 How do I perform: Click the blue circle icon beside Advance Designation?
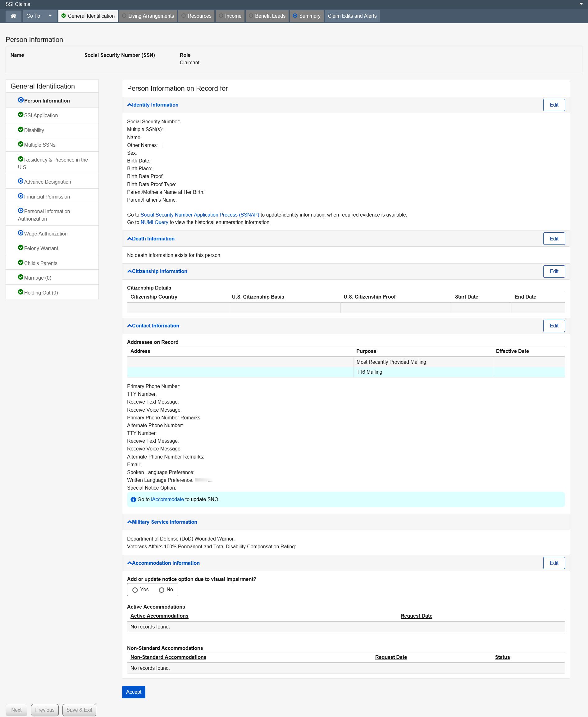pos(21,181)
